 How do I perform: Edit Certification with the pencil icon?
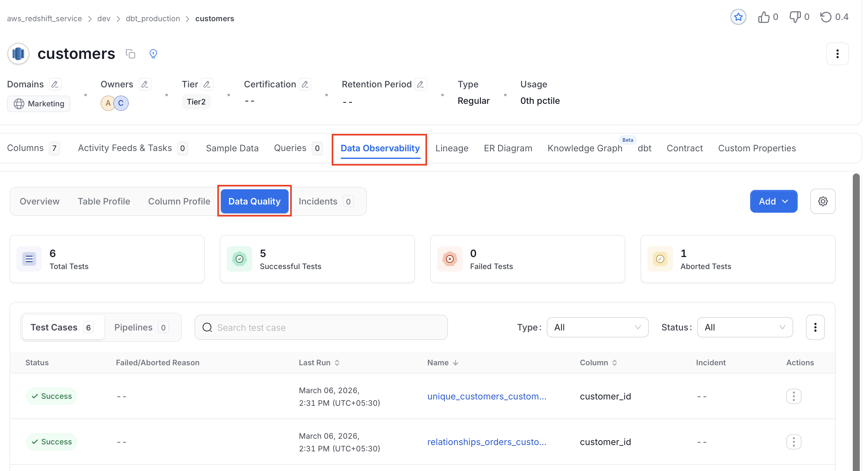pos(305,84)
